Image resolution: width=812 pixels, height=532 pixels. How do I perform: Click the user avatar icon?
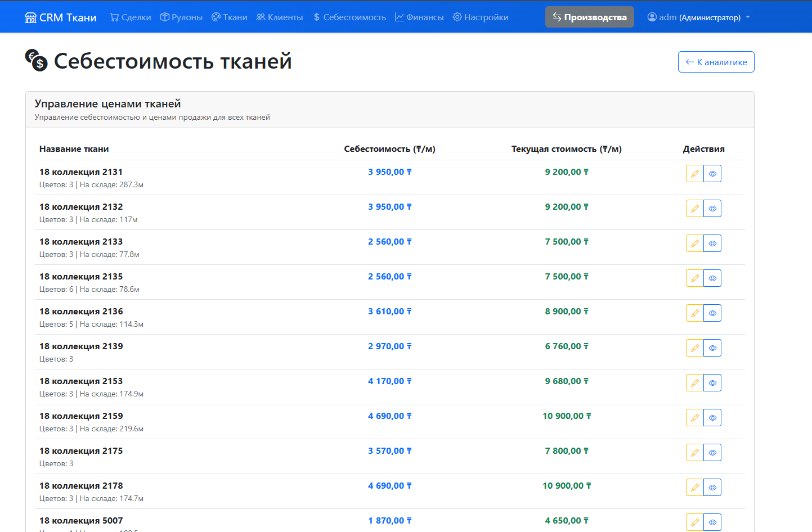(x=652, y=17)
